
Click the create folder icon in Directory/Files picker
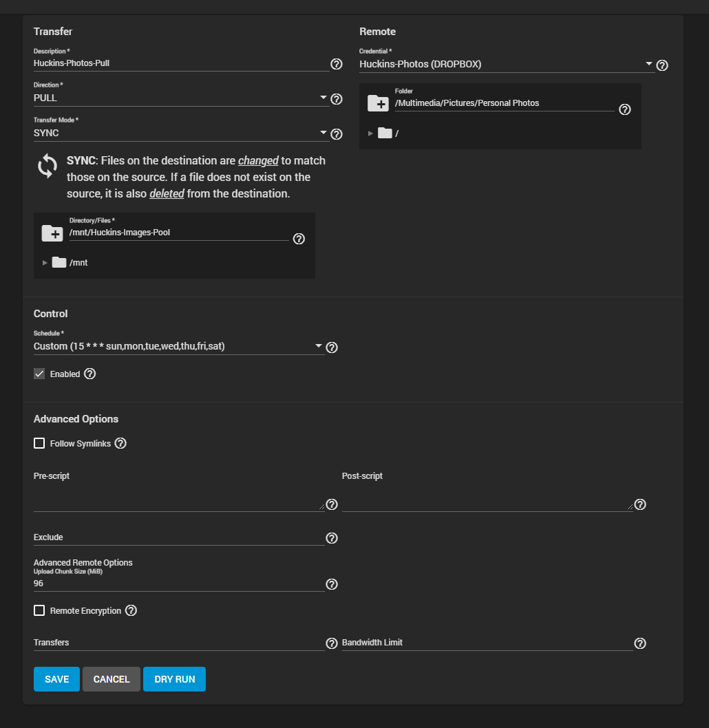pyautogui.click(x=52, y=233)
